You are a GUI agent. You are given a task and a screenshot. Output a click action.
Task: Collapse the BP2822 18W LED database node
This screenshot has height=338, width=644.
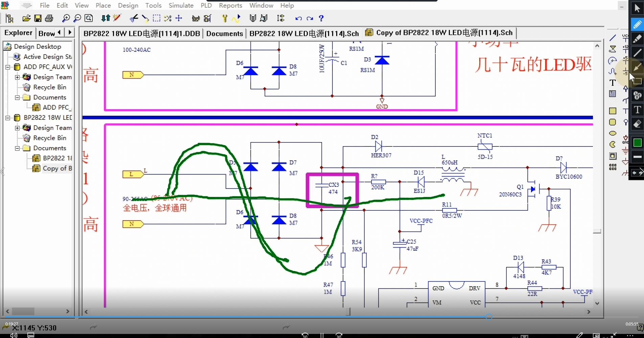coord(7,118)
